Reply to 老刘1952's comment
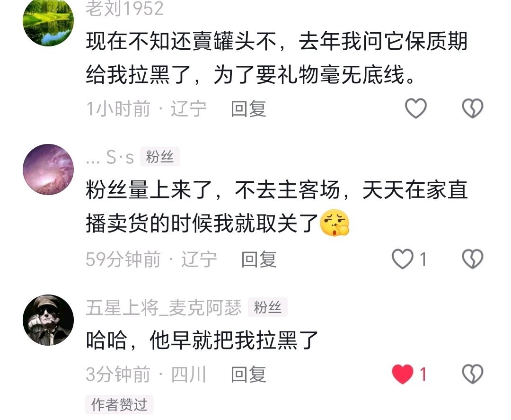Screen dimensions: 511x420 point(249,108)
